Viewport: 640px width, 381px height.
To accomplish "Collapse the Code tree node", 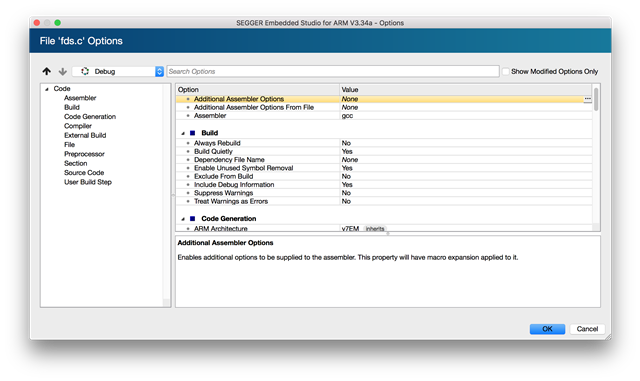I will (x=47, y=89).
